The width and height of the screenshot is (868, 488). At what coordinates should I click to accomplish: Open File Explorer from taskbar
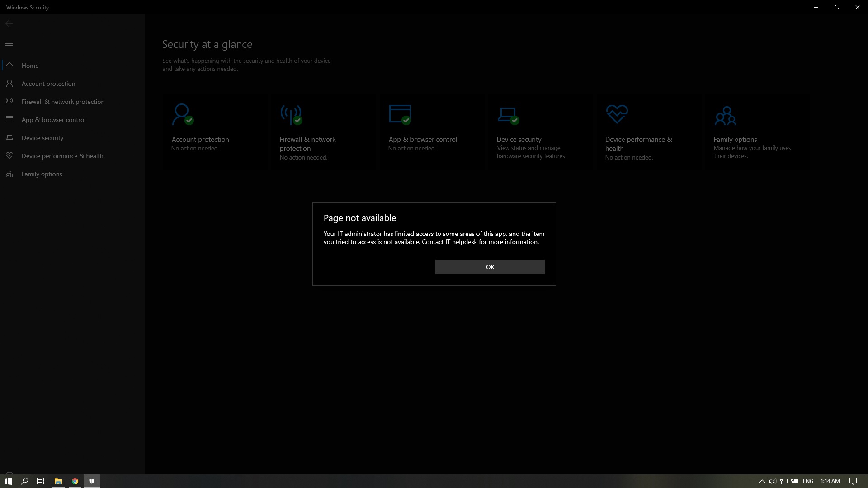[x=58, y=481]
